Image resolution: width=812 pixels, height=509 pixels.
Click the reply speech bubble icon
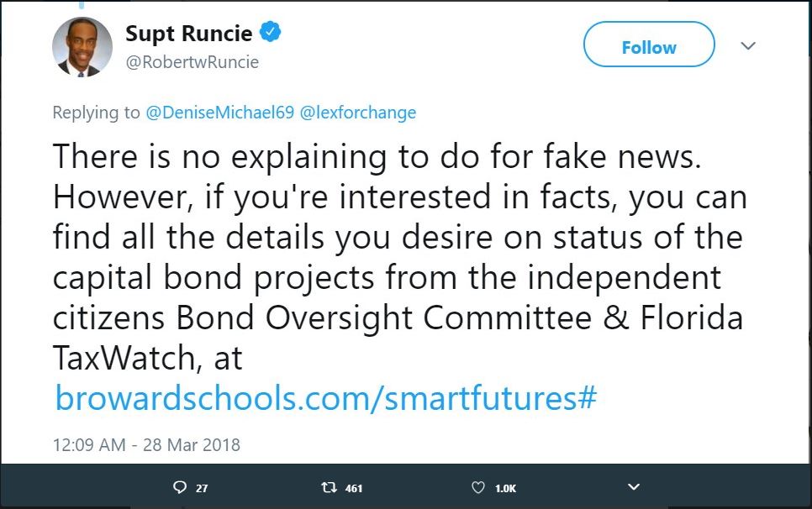point(179,487)
